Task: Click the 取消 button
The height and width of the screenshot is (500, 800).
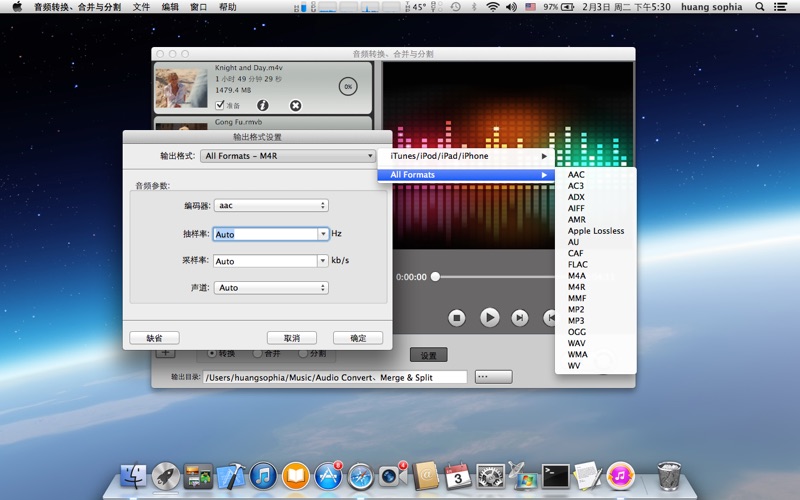Action: (291, 338)
